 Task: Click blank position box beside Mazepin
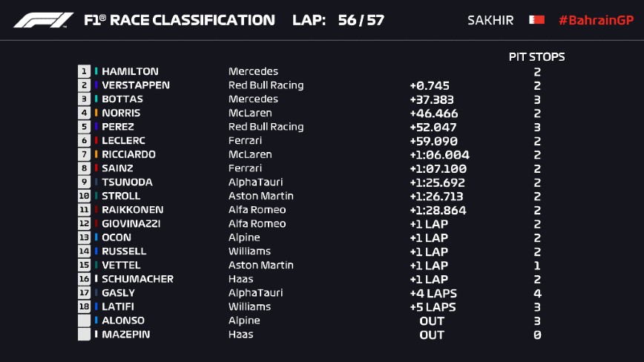84,335
